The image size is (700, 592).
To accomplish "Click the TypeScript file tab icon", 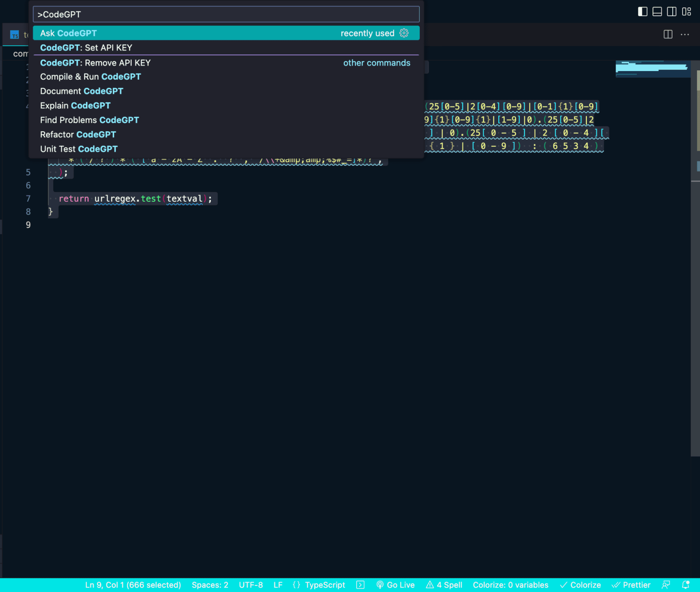I will pos(15,35).
